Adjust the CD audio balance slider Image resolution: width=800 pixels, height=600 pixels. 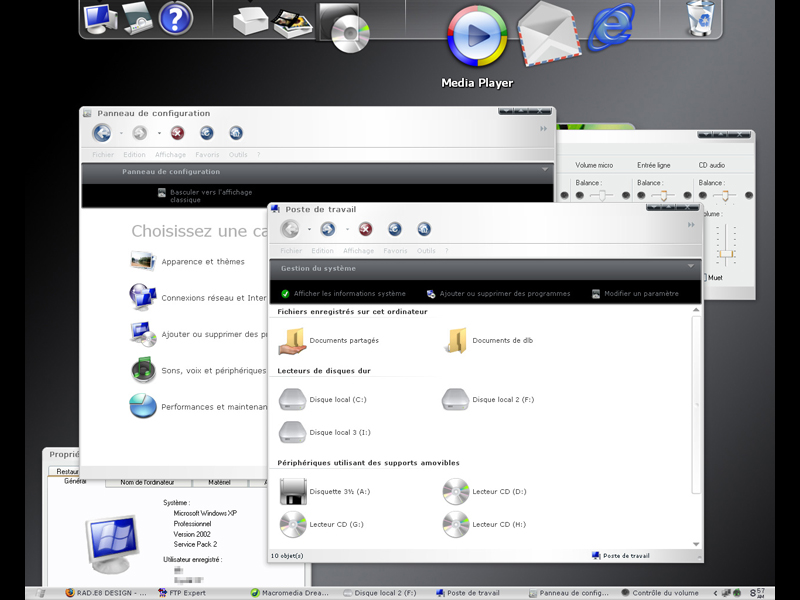[x=725, y=195]
